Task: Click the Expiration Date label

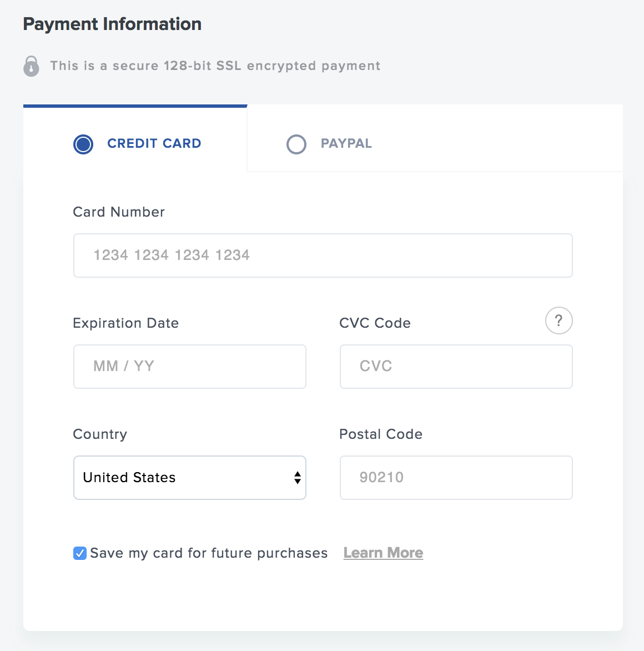Action: [125, 323]
